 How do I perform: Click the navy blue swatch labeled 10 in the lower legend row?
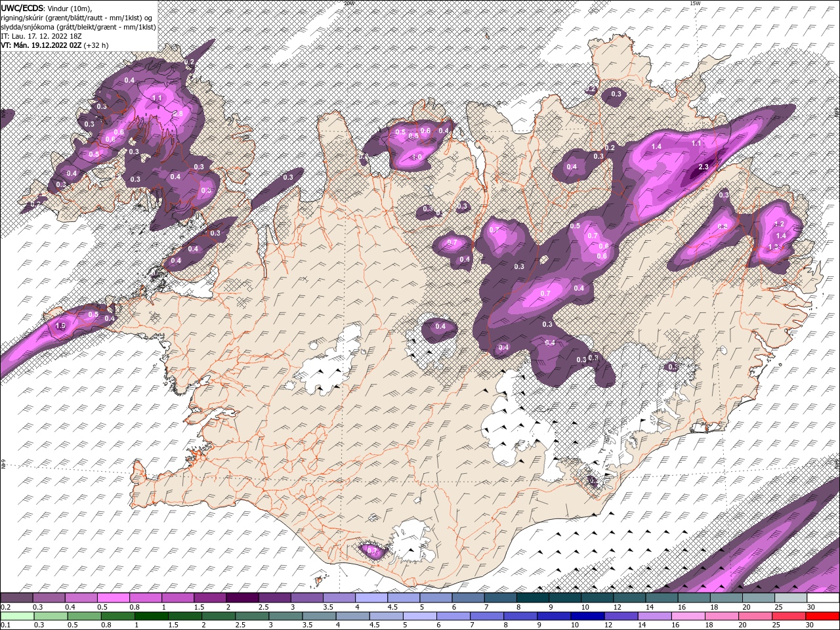587,616
